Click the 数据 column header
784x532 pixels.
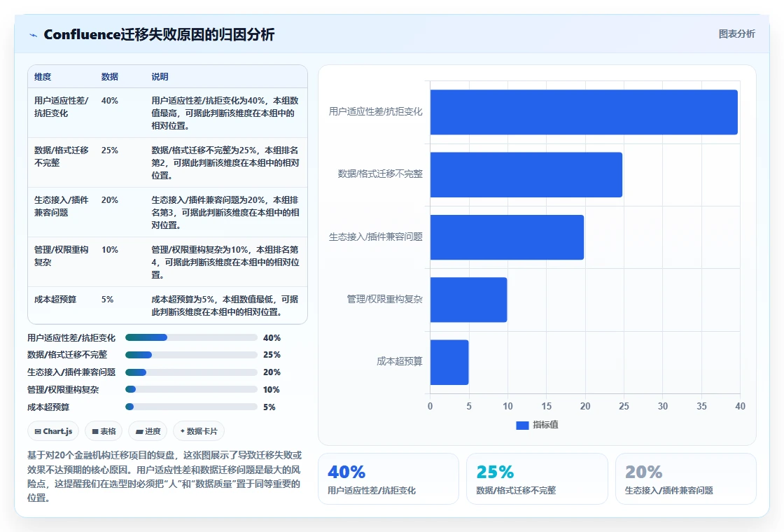[x=109, y=76]
